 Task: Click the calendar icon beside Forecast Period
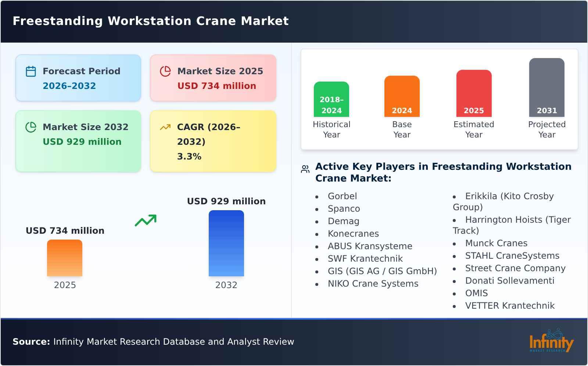(x=31, y=71)
